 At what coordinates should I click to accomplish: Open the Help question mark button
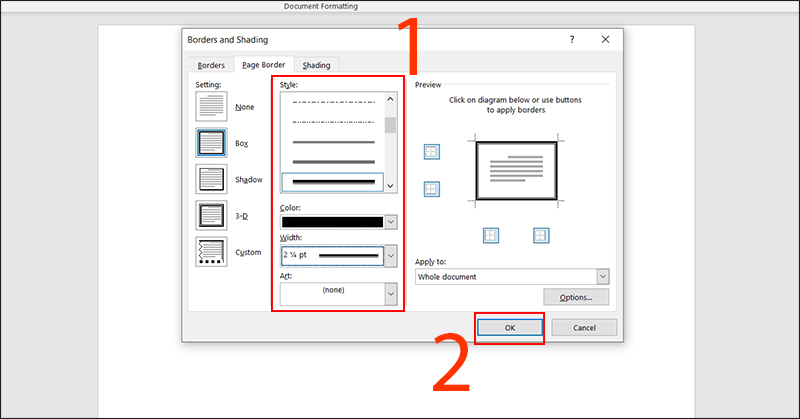(x=572, y=39)
